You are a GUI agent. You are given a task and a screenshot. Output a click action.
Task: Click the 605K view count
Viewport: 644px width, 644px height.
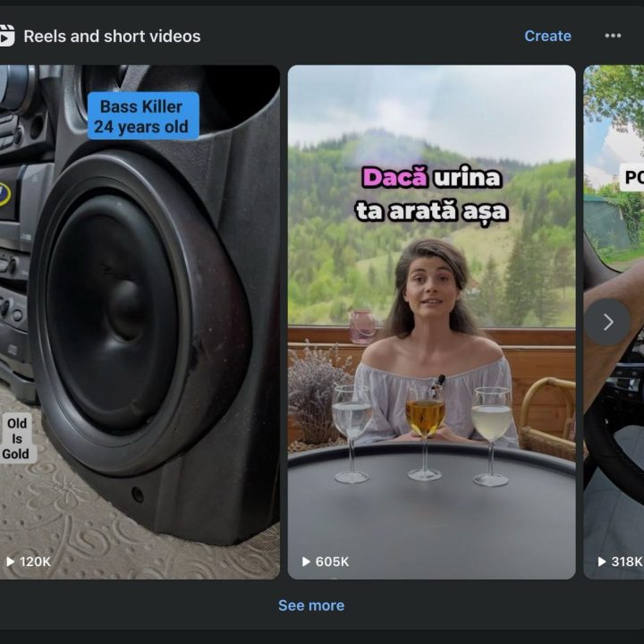333,562
